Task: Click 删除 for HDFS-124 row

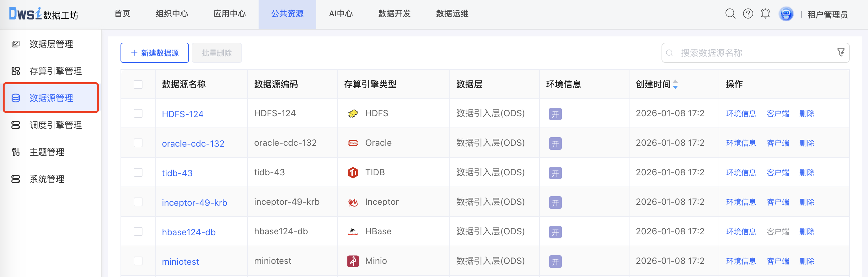Action: tap(807, 114)
